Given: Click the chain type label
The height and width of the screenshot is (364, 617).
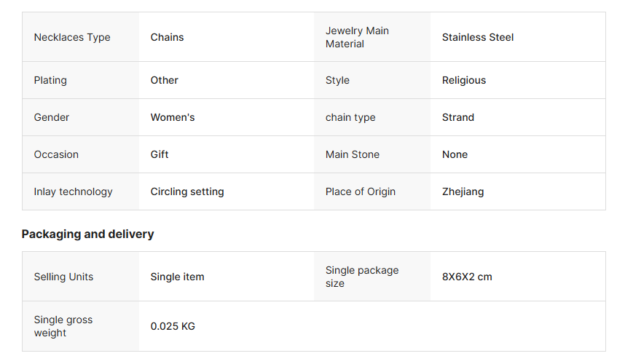Looking at the screenshot, I should 350,117.
